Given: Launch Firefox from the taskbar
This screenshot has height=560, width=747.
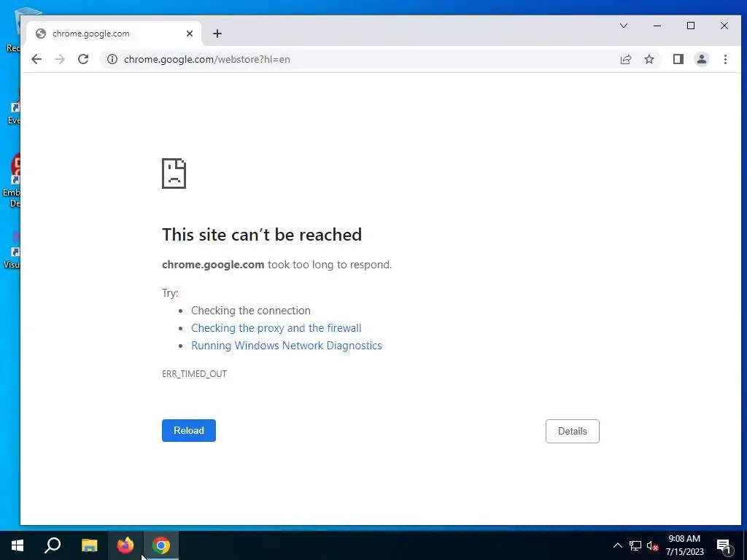Looking at the screenshot, I should pyautogui.click(x=125, y=545).
